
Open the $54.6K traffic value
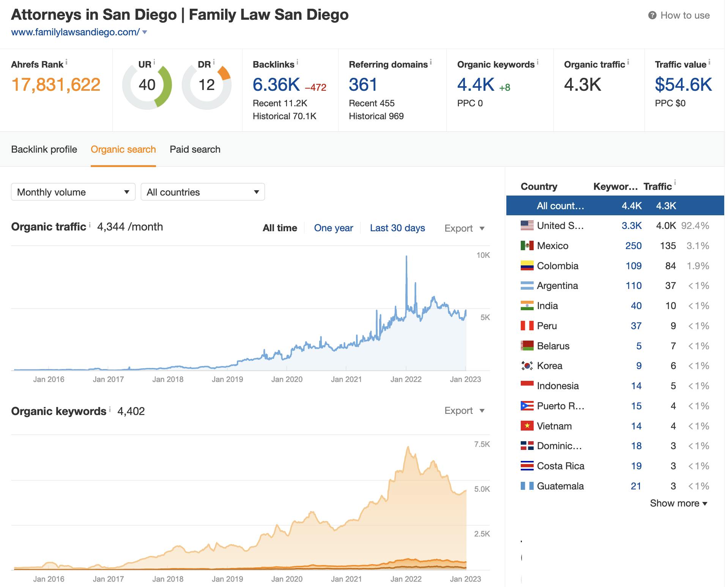pos(683,85)
